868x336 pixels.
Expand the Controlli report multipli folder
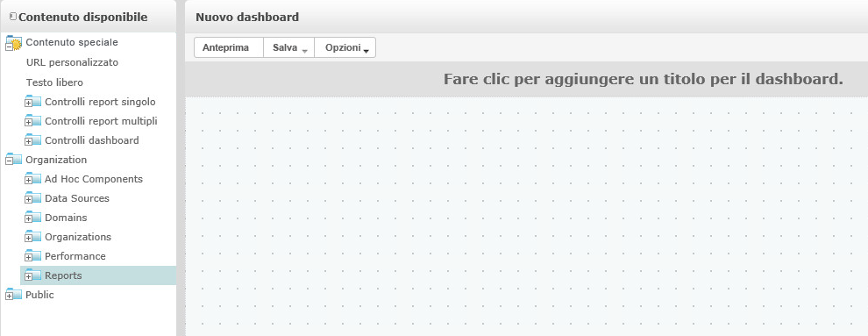(x=29, y=122)
